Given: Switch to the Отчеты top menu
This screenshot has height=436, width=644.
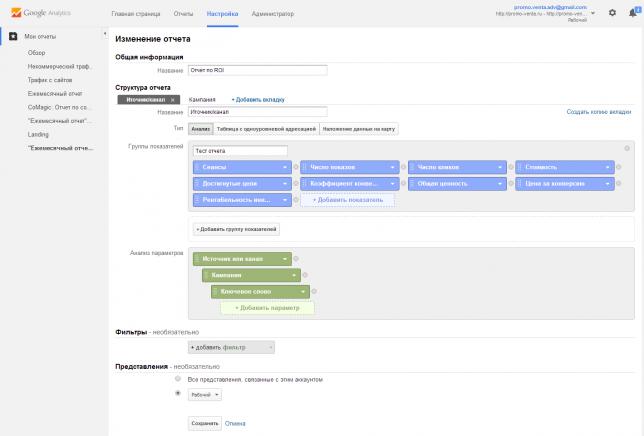Looking at the screenshot, I should 183,15.
